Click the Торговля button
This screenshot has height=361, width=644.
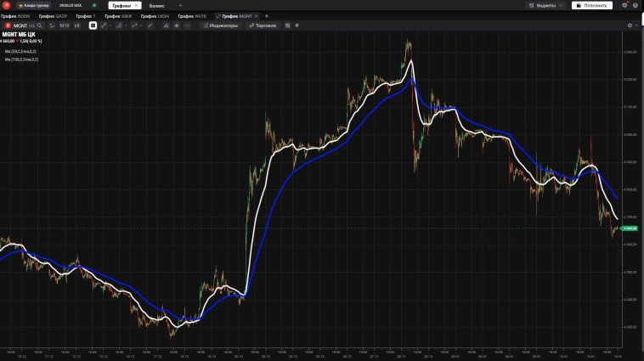point(263,25)
